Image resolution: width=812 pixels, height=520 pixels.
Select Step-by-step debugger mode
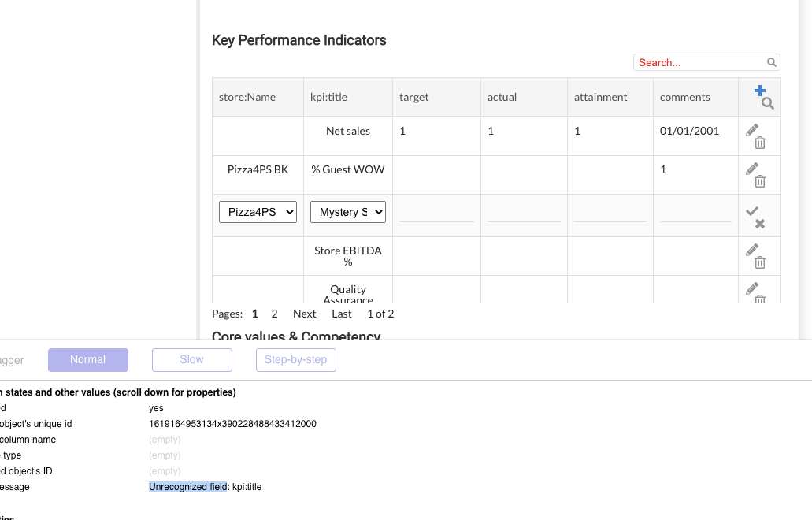295,359
